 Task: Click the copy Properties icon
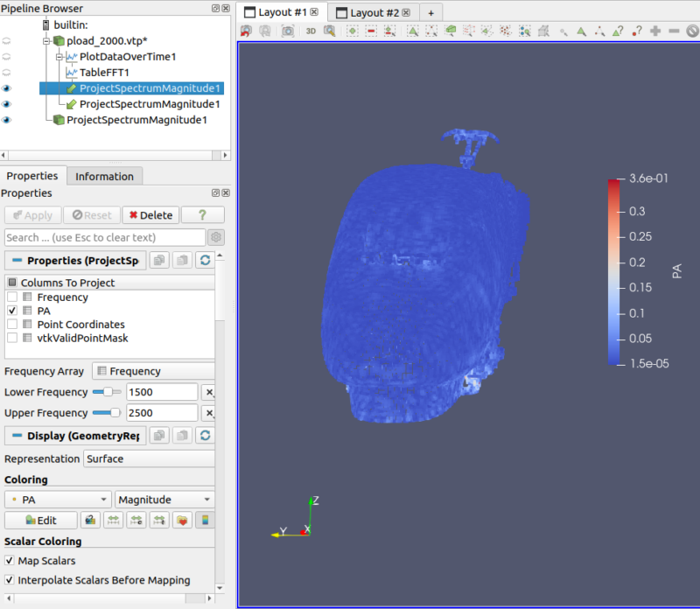coord(159,260)
